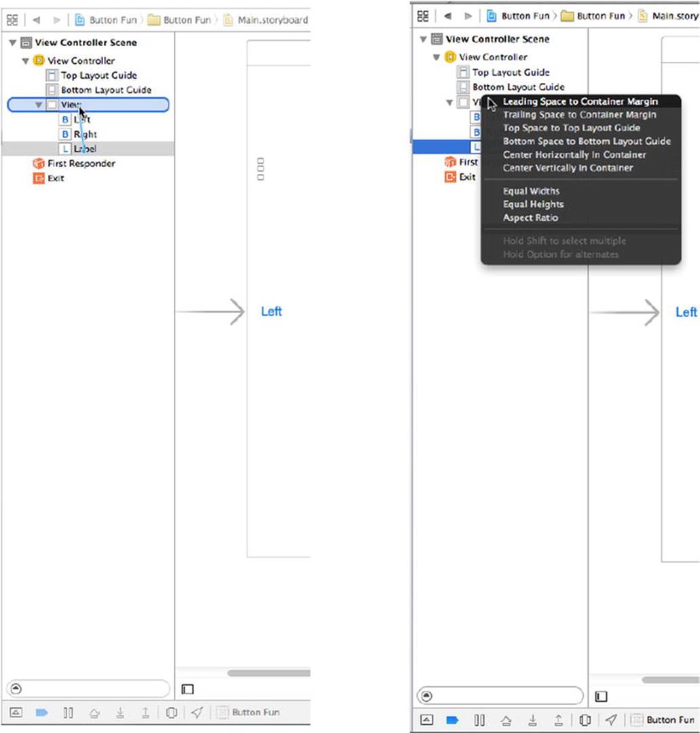The width and height of the screenshot is (700, 733).
Task: Select Top Layout Guide in left screenshot
Action: (x=88, y=75)
